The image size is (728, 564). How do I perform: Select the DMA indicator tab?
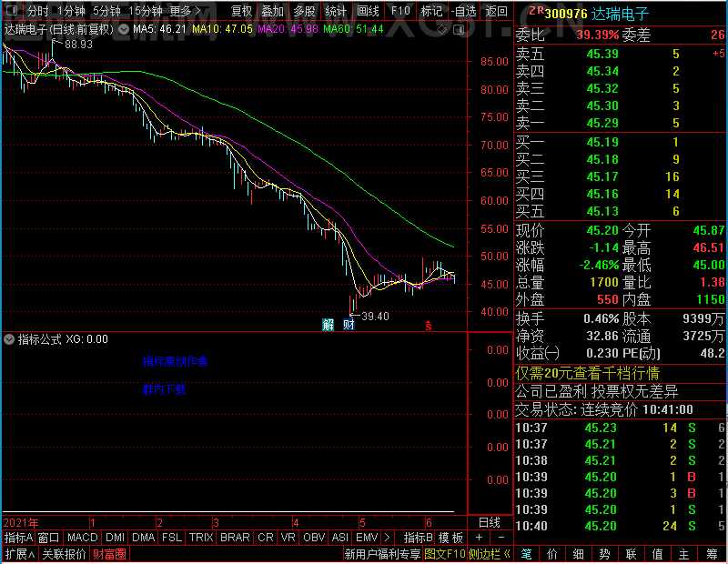(x=143, y=538)
